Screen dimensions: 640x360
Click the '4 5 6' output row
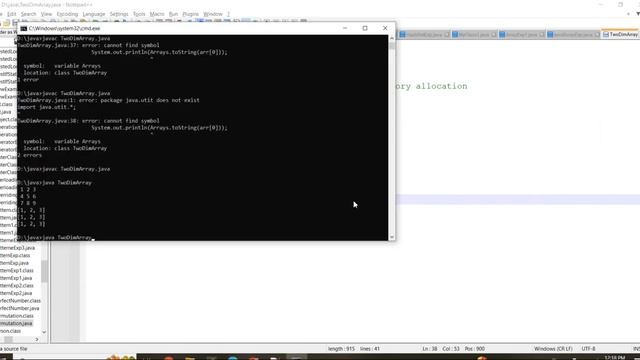click(28, 196)
